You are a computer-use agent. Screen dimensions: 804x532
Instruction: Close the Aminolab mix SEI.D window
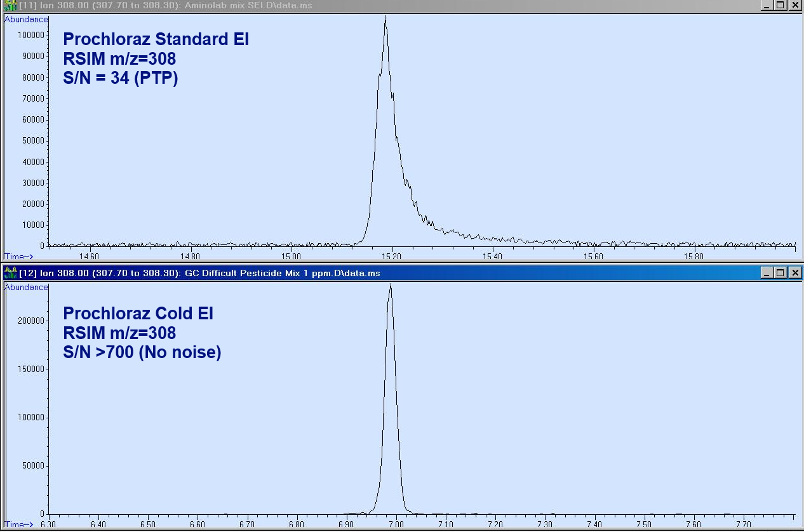pos(794,6)
